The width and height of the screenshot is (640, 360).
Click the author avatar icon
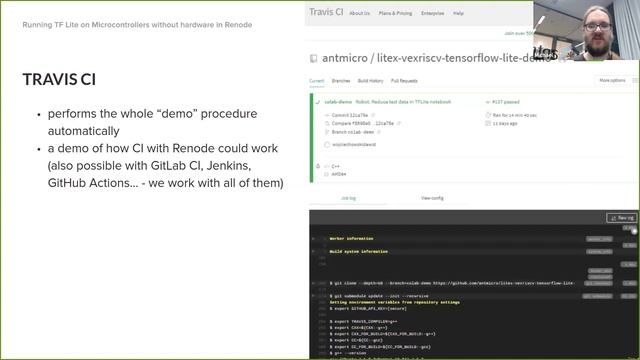pyautogui.click(x=327, y=144)
